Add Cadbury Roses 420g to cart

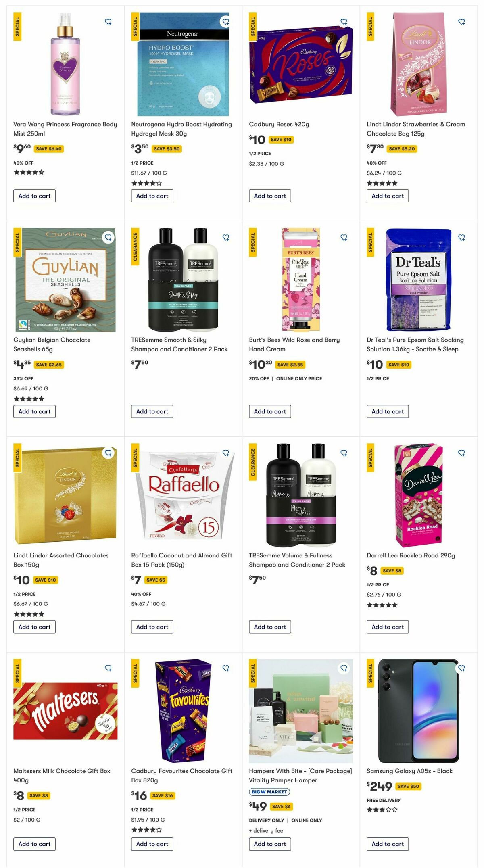tap(269, 196)
